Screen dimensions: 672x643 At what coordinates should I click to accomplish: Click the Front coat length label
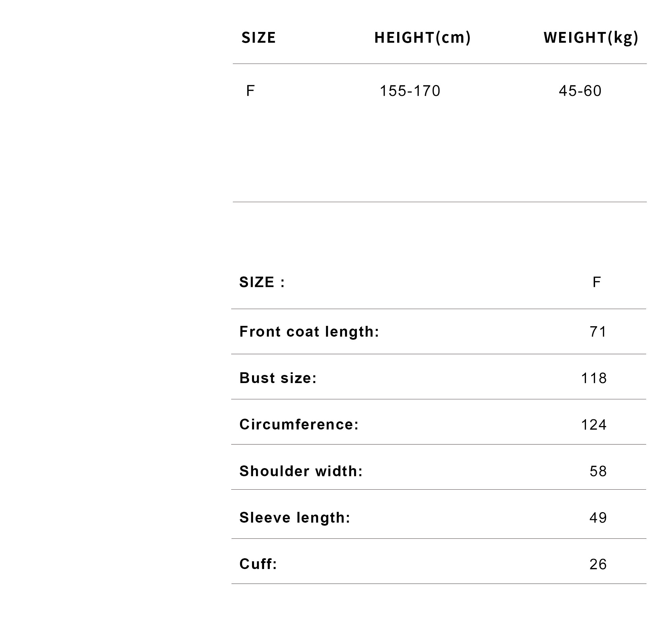(309, 332)
